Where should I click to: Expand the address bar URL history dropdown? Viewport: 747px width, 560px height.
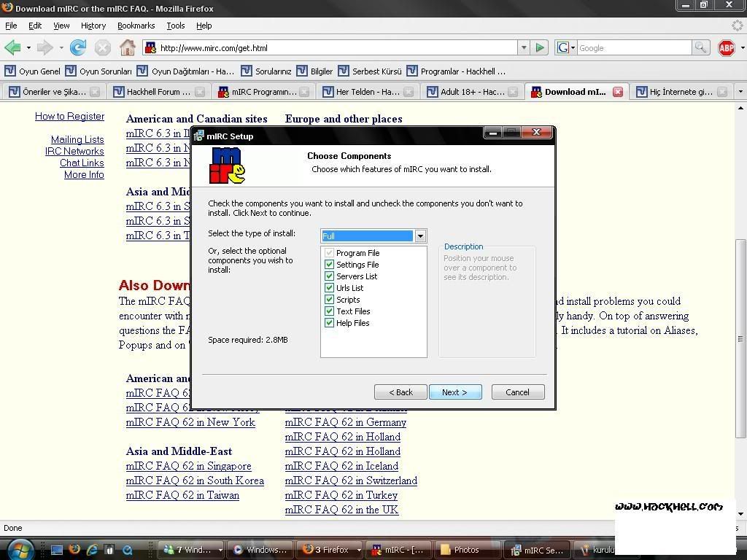pos(524,47)
